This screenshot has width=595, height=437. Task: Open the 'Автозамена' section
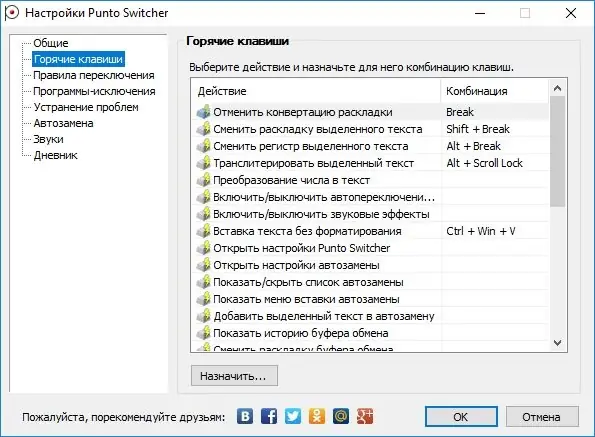pyautogui.click(x=63, y=123)
